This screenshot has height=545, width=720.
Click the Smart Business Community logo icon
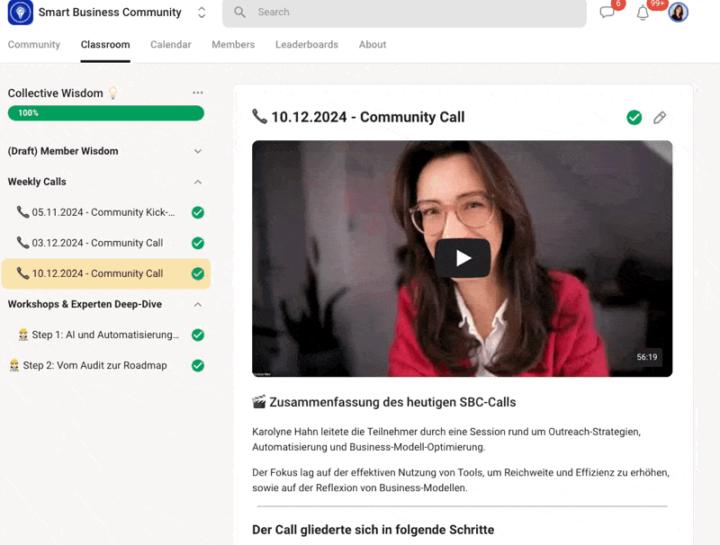click(x=20, y=12)
